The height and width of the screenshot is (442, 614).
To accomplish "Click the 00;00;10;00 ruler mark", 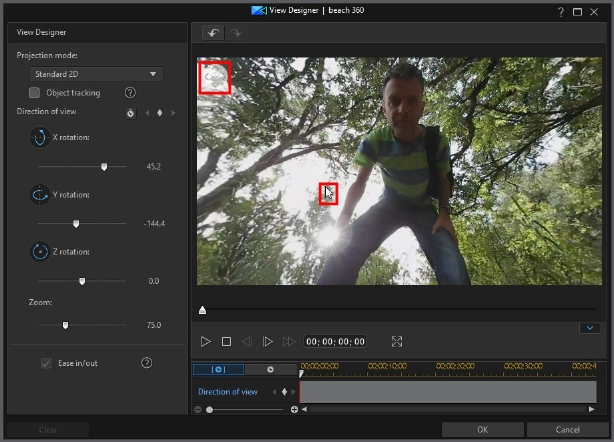I will (x=387, y=366).
